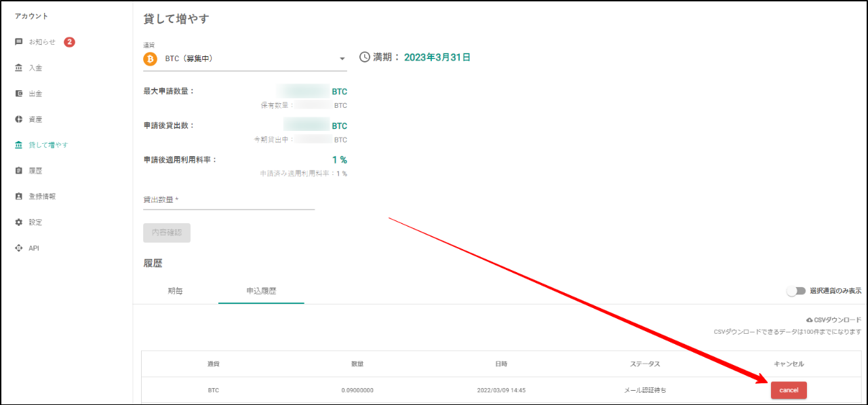Click the 2022/03/09 14:45 date cell
The image size is (868, 405).
tap(501, 391)
